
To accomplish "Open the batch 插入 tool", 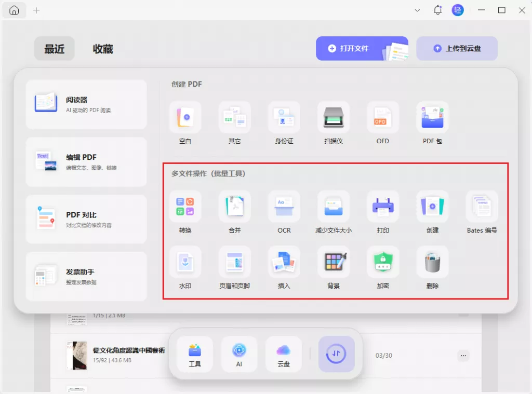I will click(x=284, y=262).
